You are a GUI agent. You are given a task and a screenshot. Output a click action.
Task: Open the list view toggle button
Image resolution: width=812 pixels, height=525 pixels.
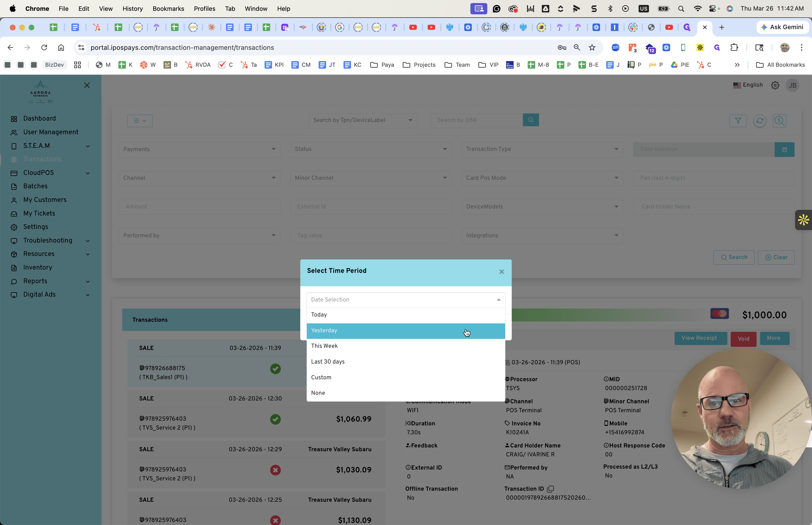[x=140, y=121]
